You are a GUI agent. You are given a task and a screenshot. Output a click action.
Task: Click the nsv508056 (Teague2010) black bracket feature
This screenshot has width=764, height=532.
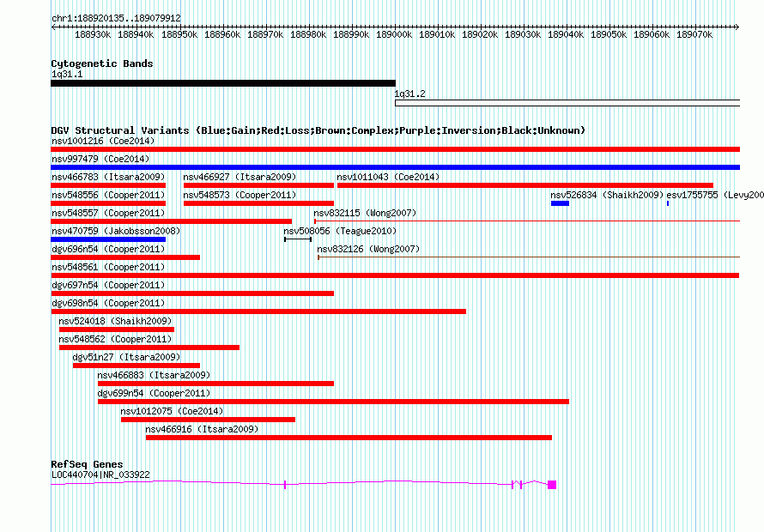click(x=298, y=239)
